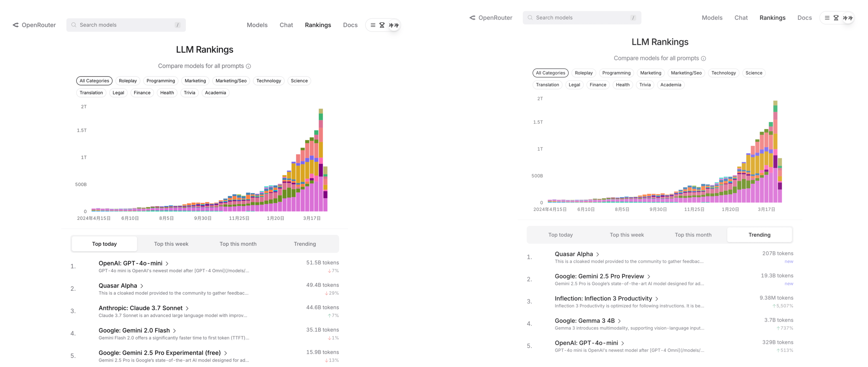Switch to Trending tab on left page

click(x=305, y=244)
